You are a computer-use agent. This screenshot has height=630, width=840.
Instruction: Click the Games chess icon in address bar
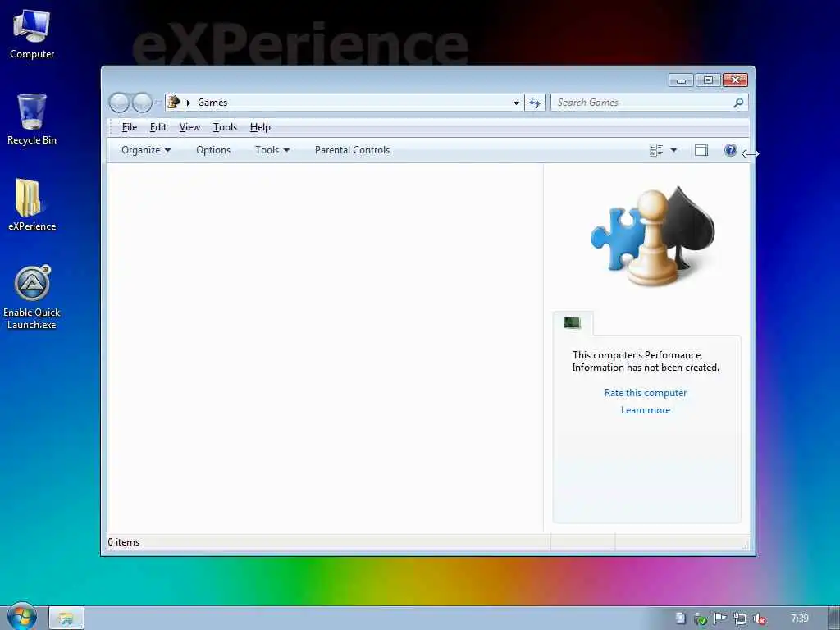[x=173, y=102]
